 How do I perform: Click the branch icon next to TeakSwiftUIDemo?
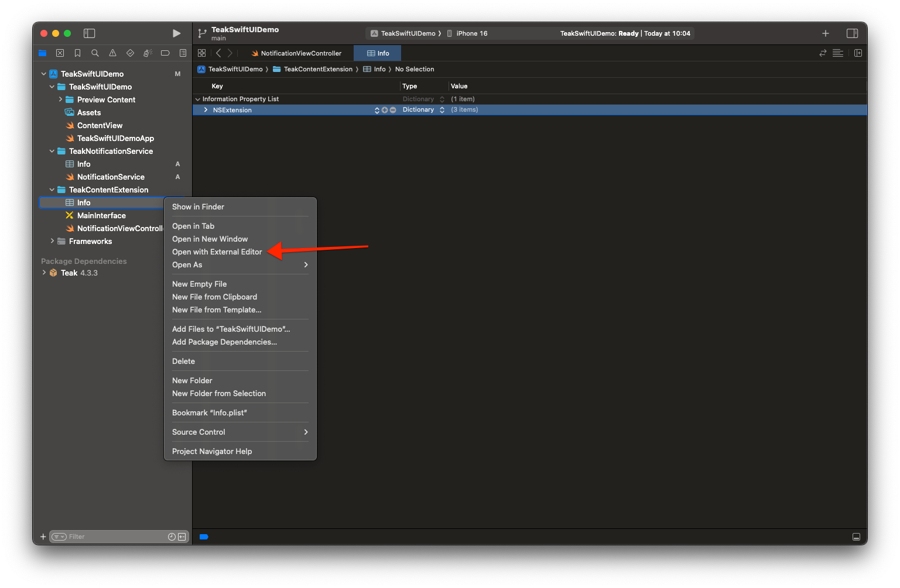point(202,33)
